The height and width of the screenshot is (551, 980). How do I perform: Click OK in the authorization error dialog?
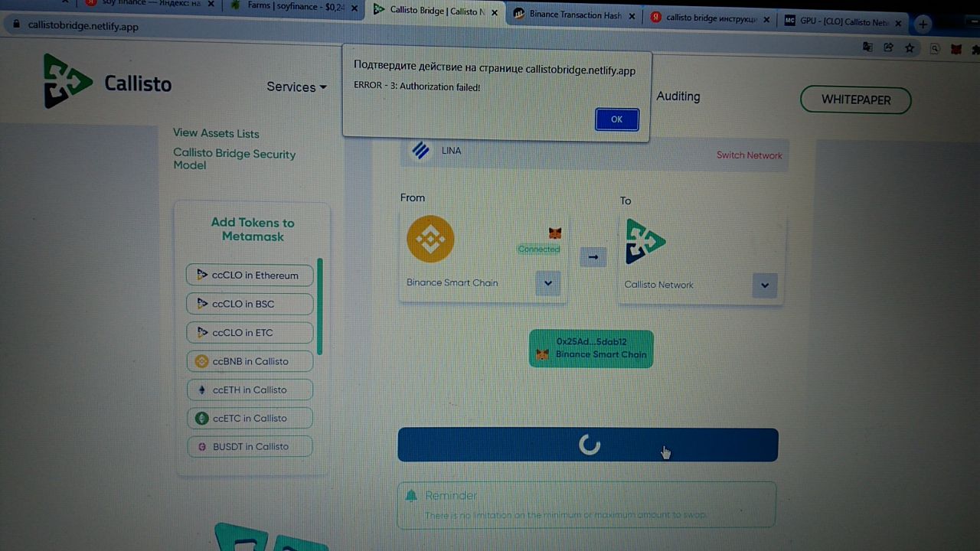[616, 119]
